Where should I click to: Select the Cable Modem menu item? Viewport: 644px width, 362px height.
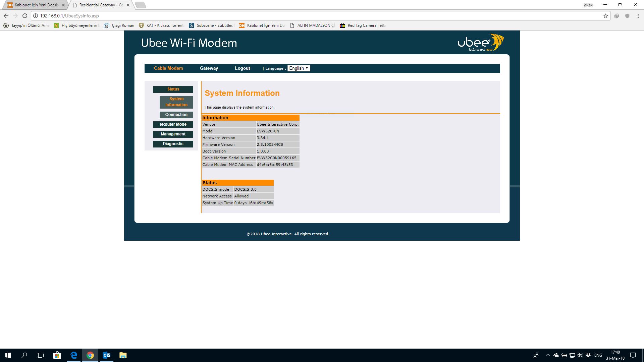coord(168,68)
